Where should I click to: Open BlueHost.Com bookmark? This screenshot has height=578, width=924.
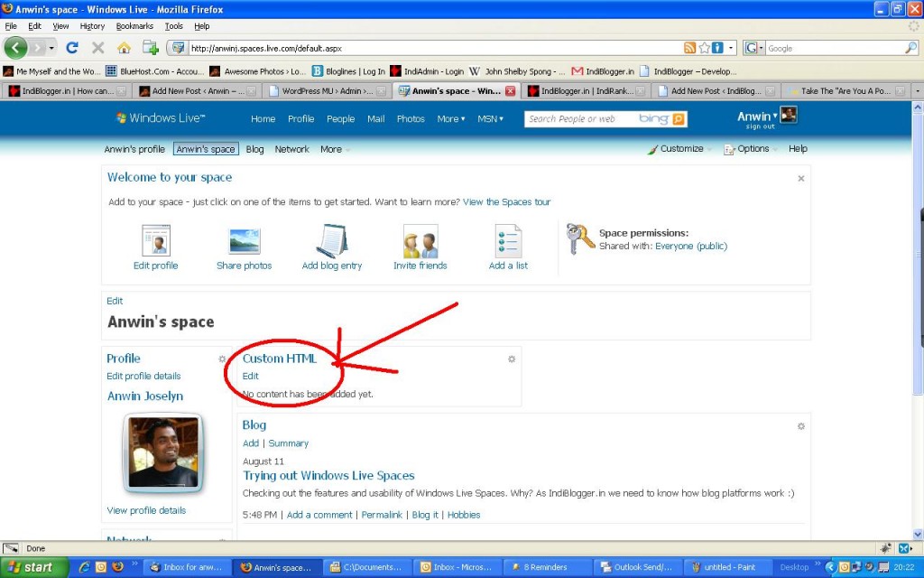pos(155,71)
